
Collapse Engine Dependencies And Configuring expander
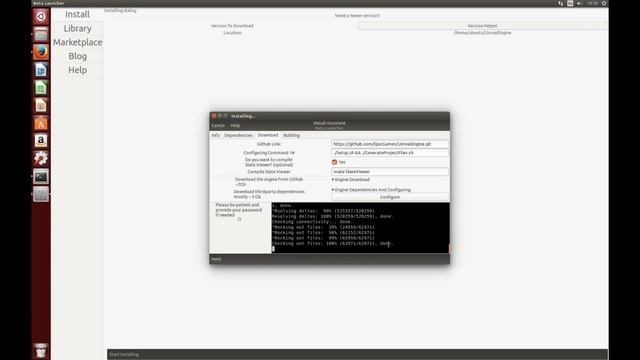click(x=371, y=190)
